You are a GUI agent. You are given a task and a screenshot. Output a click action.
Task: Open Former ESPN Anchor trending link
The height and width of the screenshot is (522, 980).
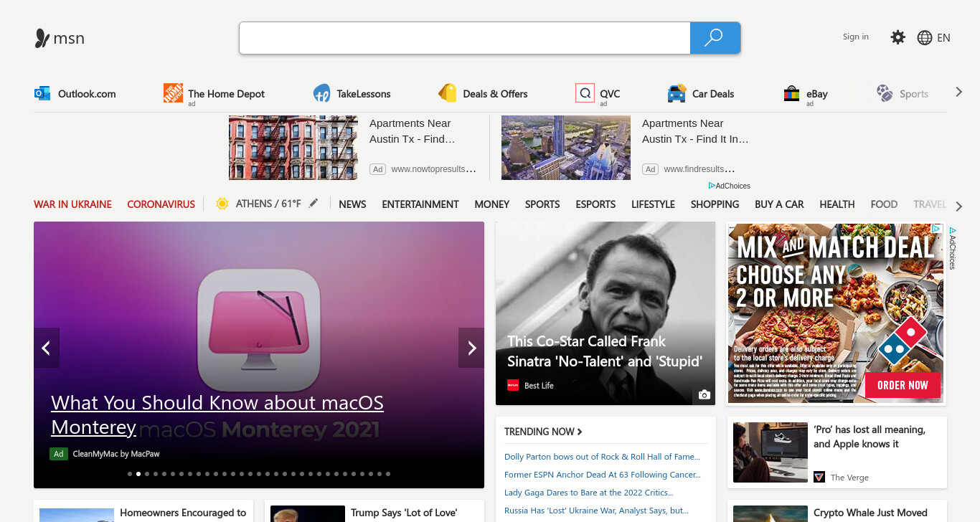coord(603,475)
